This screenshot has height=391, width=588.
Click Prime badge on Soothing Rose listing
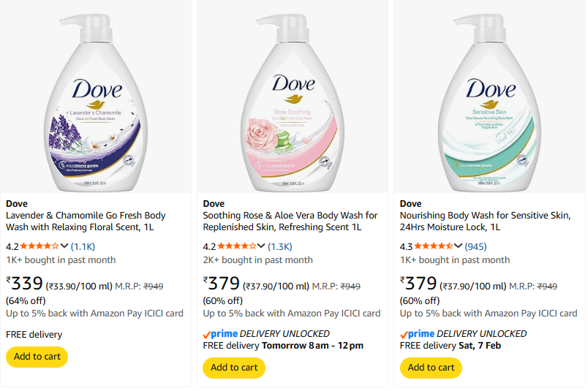(x=221, y=334)
